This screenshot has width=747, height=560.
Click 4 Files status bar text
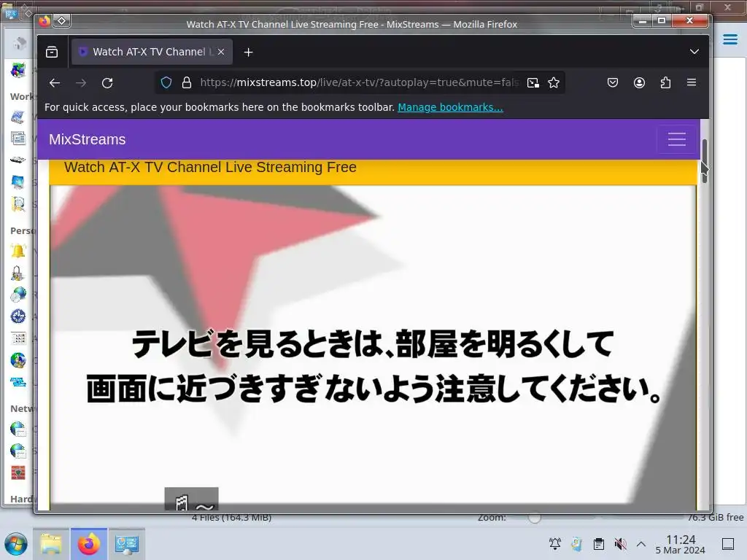[x=231, y=517]
